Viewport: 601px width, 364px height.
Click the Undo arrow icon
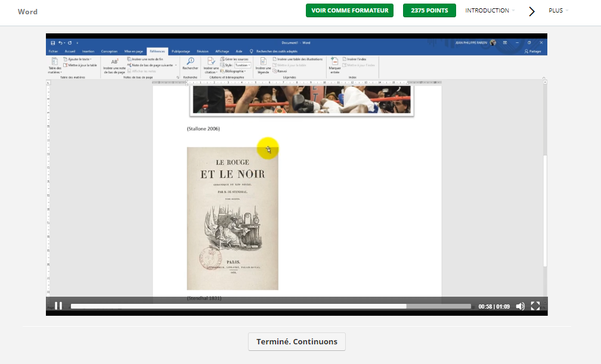click(60, 43)
